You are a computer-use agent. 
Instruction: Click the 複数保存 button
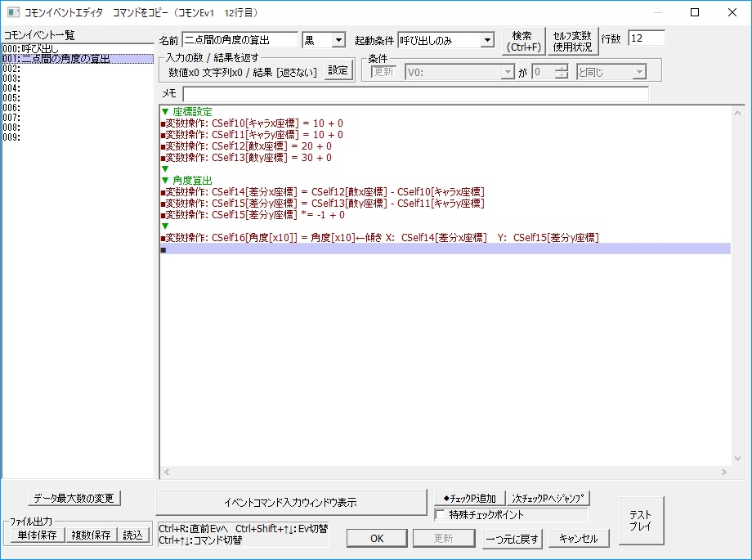pyautogui.click(x=91, y=535)
